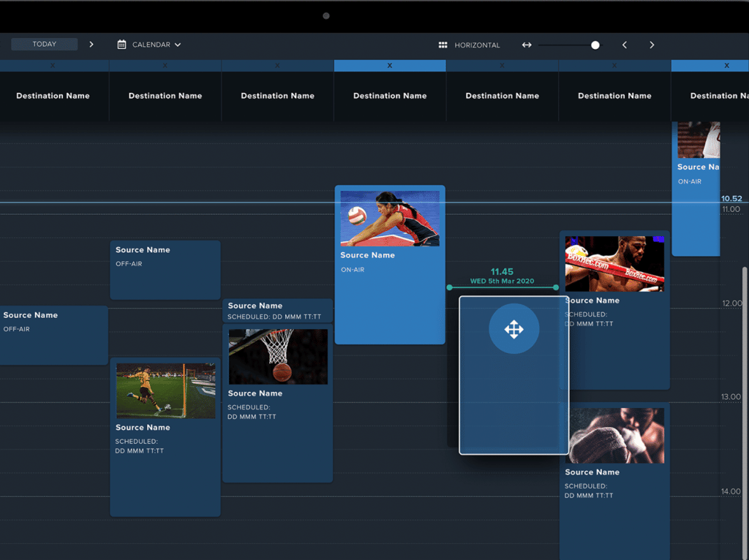Click the grid icon beside HORIZONTAL
The image size is (749, 560).
(x=443, y=45)
